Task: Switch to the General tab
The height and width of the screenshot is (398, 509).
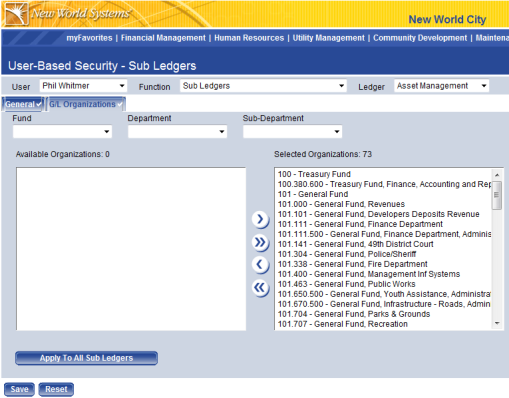Action: pos(23,104)
